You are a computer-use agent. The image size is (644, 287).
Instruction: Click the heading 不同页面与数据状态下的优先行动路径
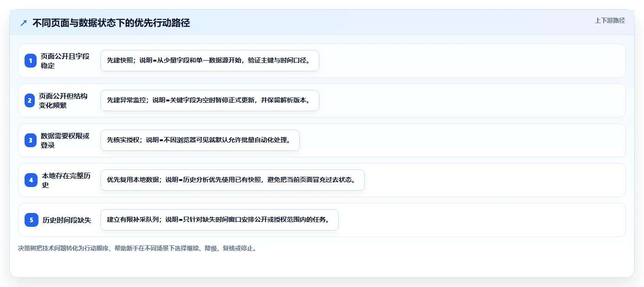(x=111, y=23)
